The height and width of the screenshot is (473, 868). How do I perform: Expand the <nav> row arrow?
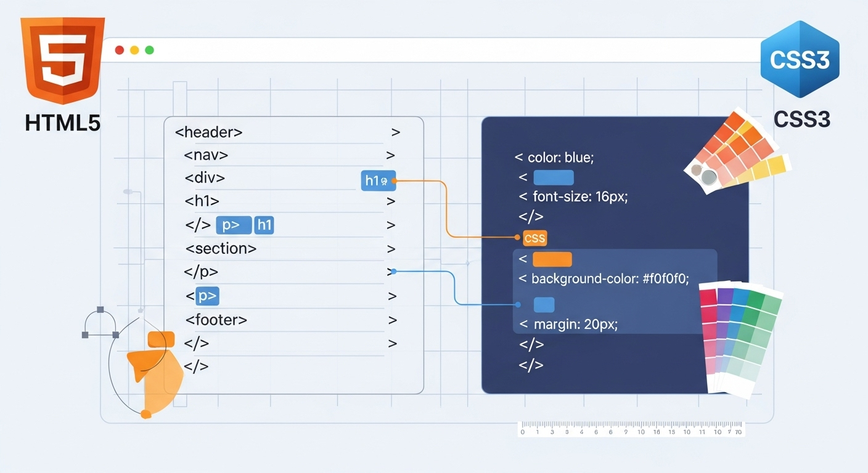390,155
